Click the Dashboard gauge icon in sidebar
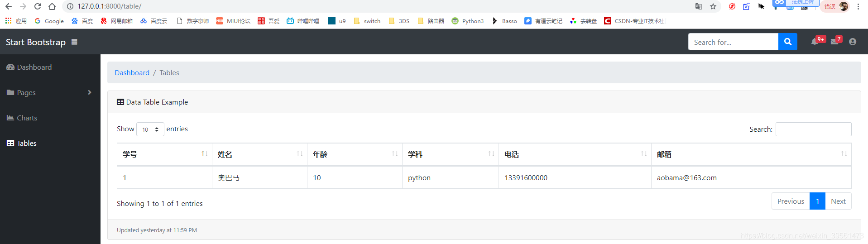868x244 pixels. tap(10, 67)
